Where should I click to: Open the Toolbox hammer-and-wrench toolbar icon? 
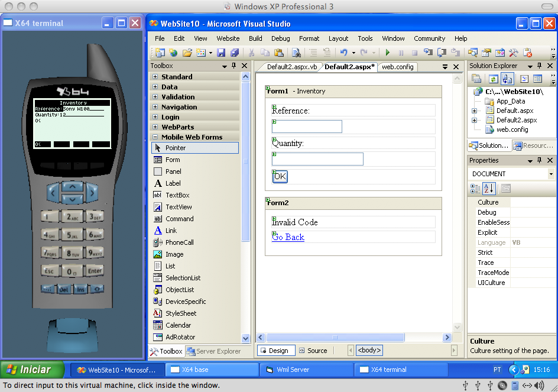pyautogui.click(x=513, y=53)
